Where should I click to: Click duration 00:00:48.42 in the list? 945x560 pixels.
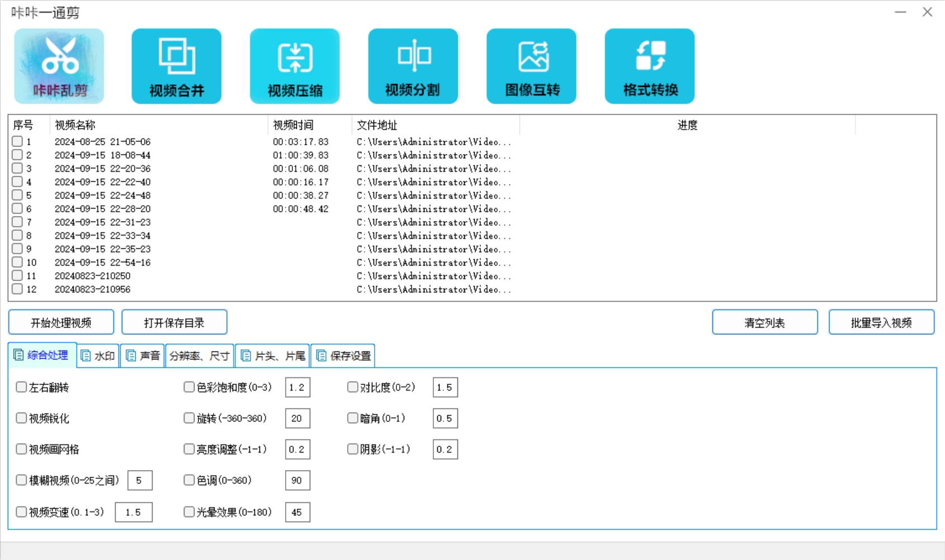click(301, 209)
